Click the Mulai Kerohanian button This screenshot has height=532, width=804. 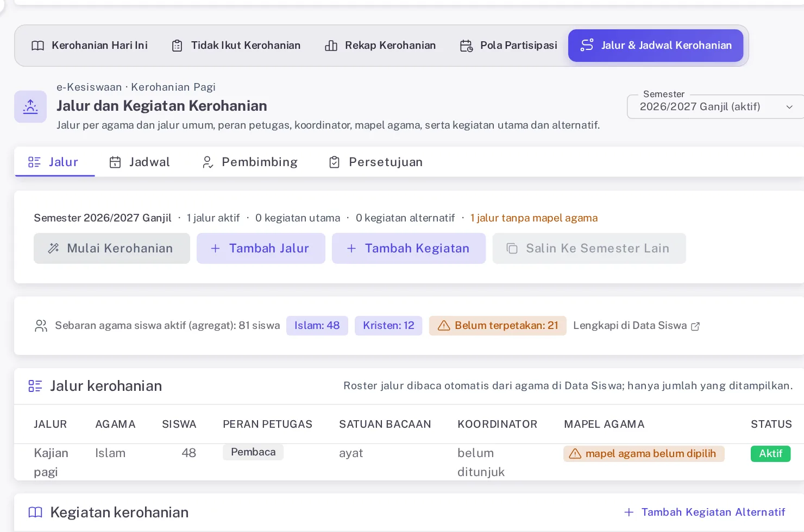point(112,249)
